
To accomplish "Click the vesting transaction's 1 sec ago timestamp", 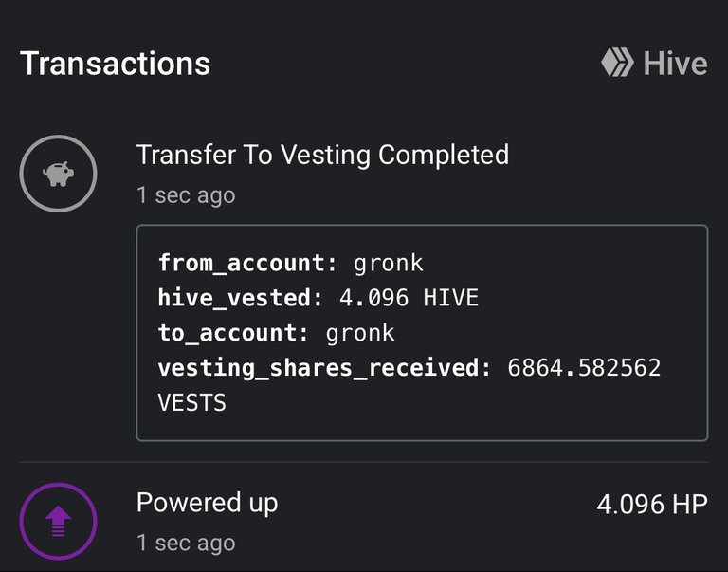I will [x=186, y=195].
